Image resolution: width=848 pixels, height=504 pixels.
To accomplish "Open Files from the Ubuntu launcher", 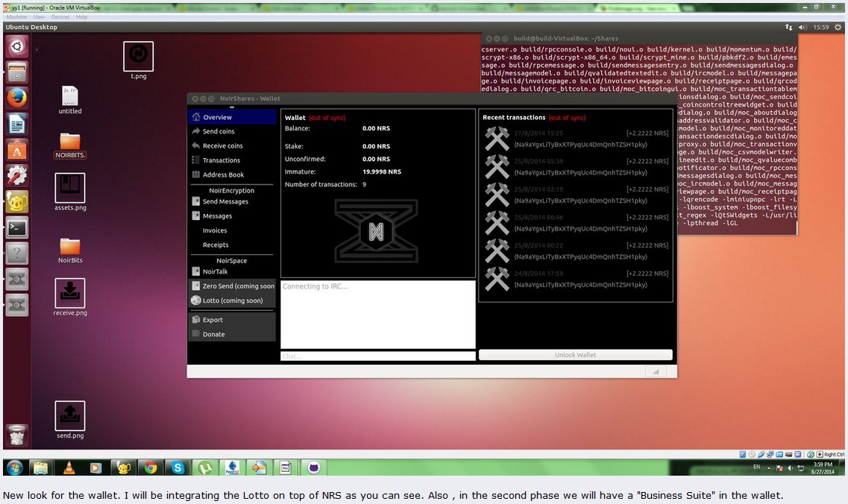I will 16,72.
